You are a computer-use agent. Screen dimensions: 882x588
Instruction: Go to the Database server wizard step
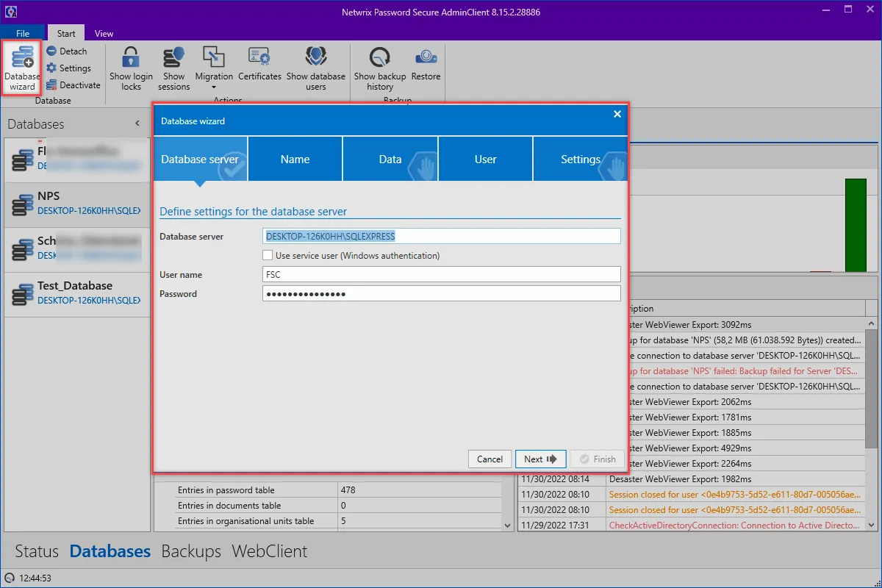click(200, 159)
